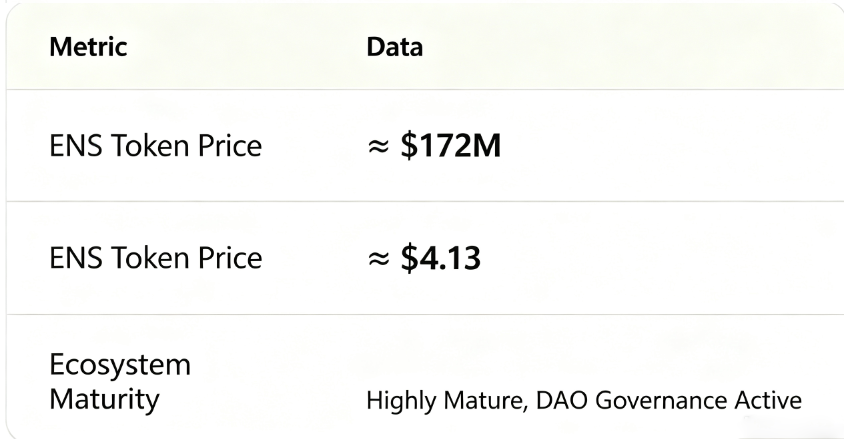Select the ≈ $172M value cell
This screenshot has width=844, height=439.
click(434, 146)
